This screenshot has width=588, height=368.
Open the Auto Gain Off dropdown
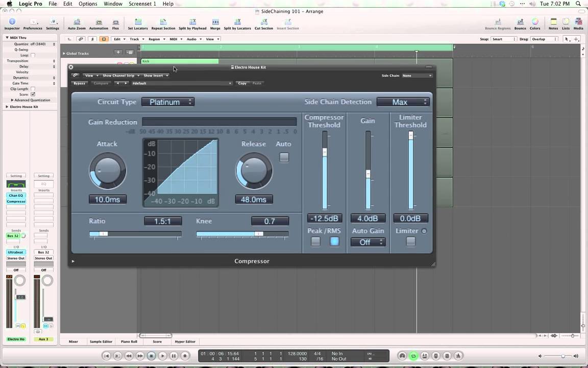tap(368, 242)
